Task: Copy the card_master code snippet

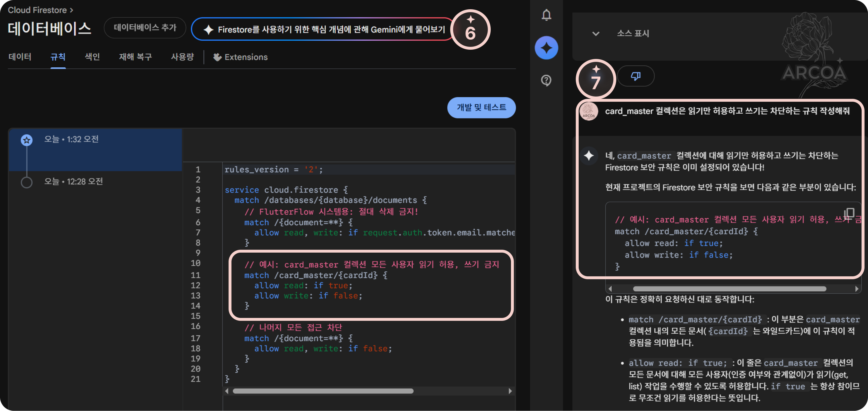Action: pos(849,213)
